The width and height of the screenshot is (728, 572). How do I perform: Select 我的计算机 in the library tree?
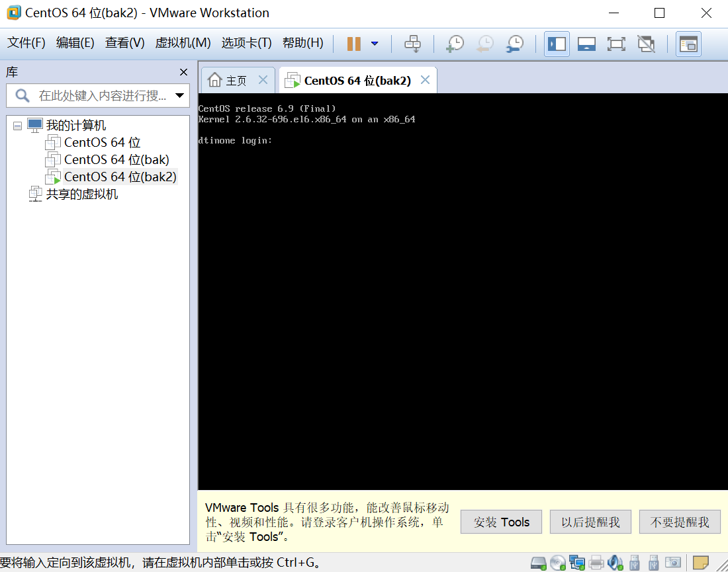pos(75,125)
